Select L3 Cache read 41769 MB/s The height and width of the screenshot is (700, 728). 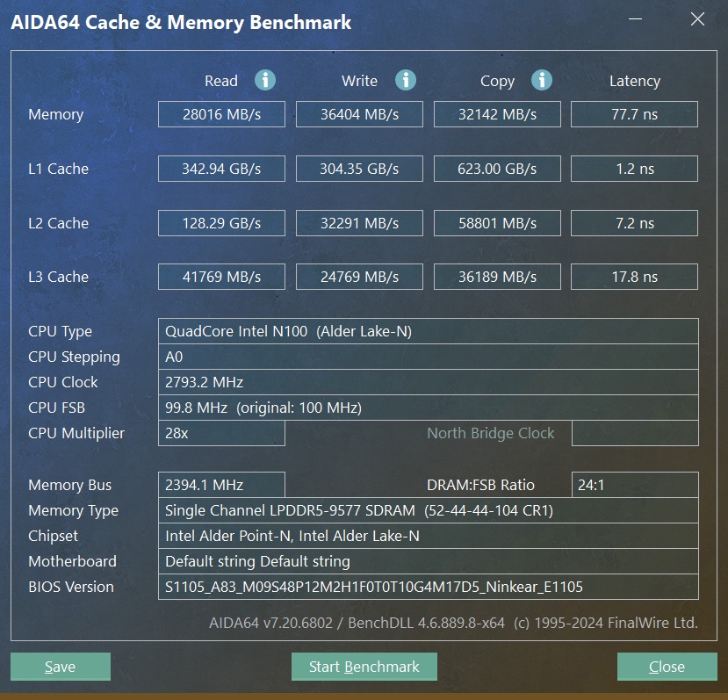221,277
